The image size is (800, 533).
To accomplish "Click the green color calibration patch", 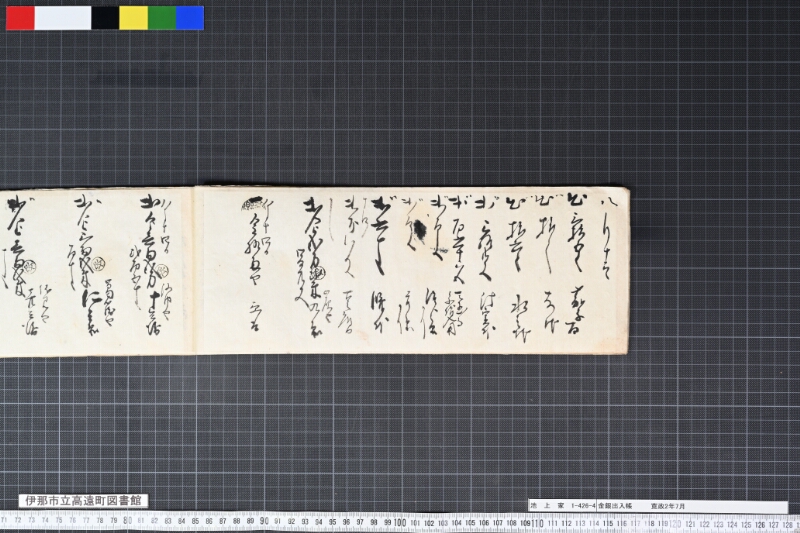I will tap(162, 18).
